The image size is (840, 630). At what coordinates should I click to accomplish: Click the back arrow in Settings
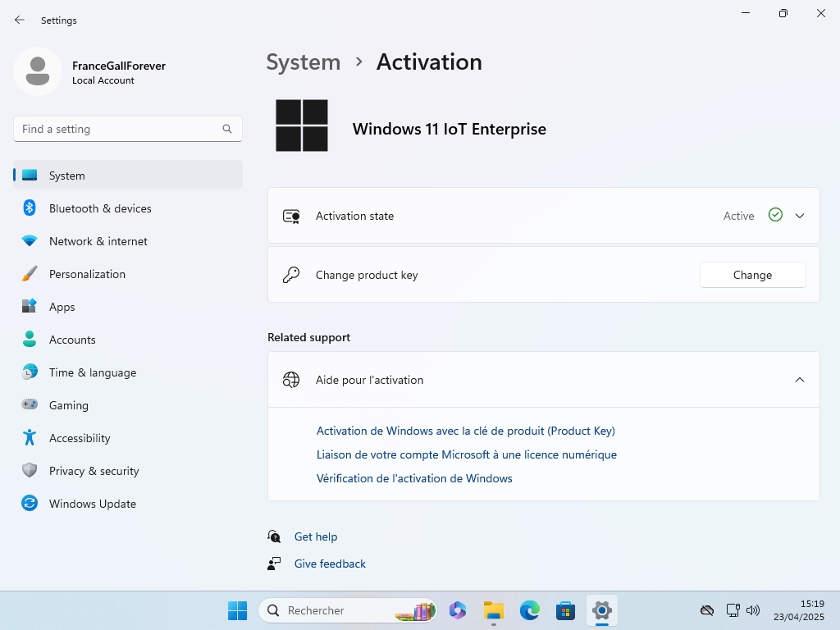(x=20, y=20)
